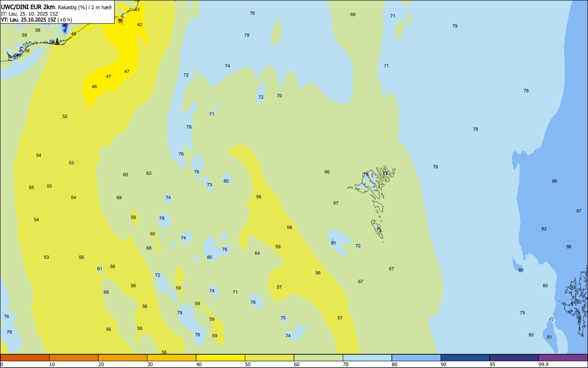
Task: Pick the orange 10–20 legend swatch
Action: click(x=73, y=357)
